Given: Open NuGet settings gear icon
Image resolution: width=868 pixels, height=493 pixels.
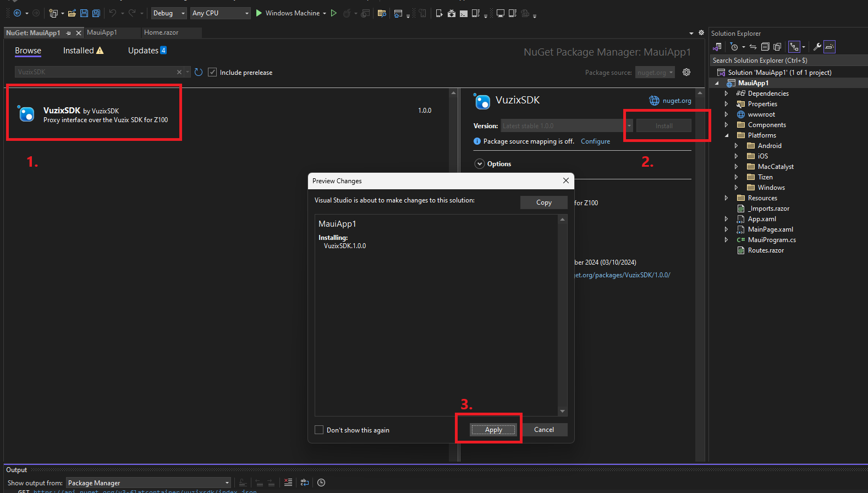Looking at the screenshot, I should click(686, 72).
